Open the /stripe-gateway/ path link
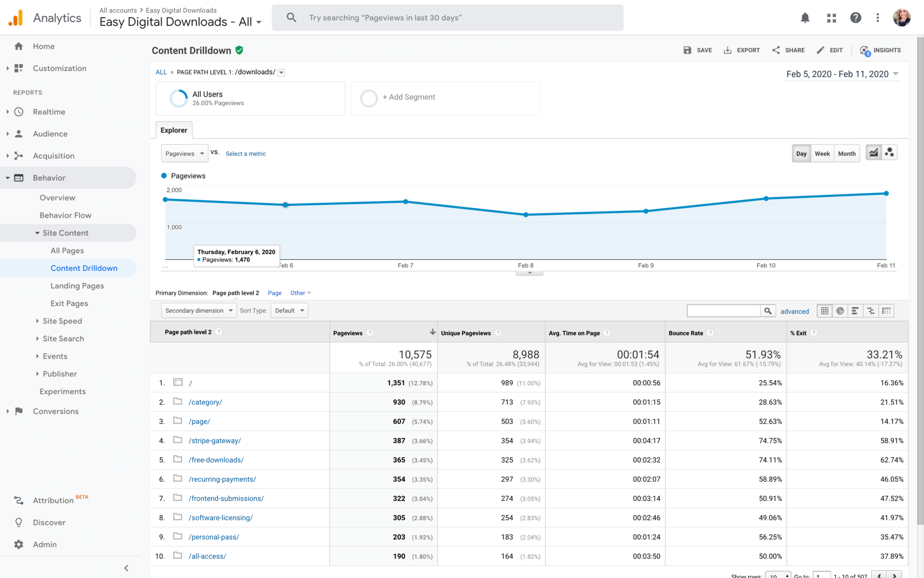This screenshot has width=924, height=578. (x=215, y=441)
